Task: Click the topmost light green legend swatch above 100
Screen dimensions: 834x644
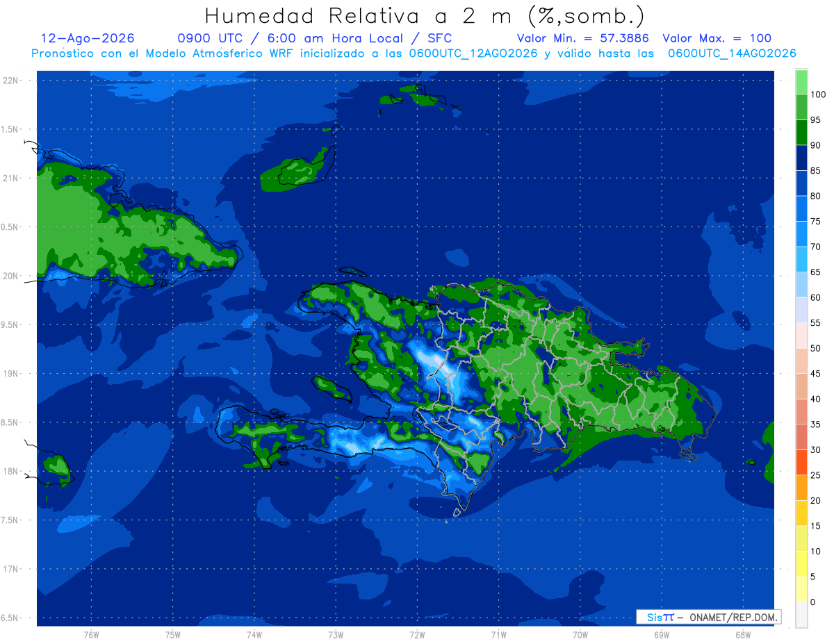Action: coord(801,81)
